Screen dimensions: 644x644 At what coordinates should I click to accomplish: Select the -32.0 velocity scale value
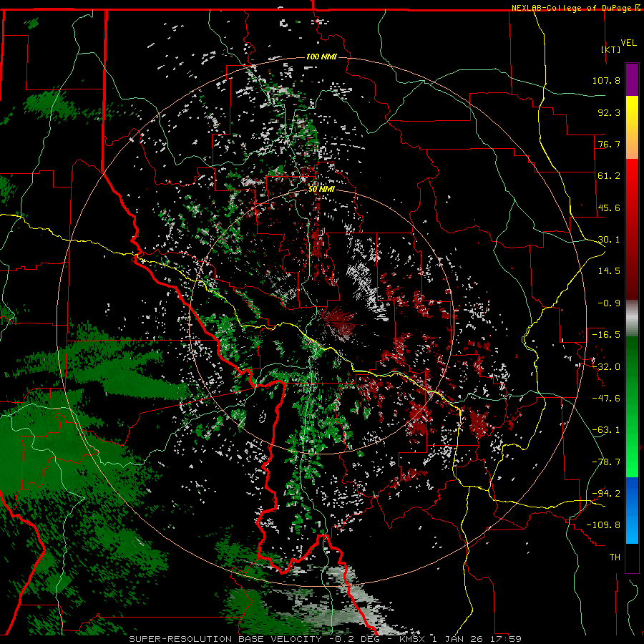(x=606, y=367)
